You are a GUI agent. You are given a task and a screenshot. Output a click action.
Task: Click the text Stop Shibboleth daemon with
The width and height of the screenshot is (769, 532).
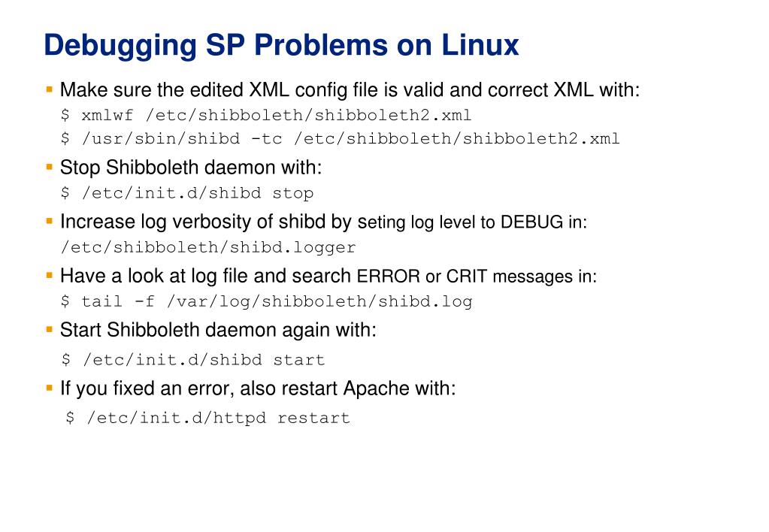(191, 168)
